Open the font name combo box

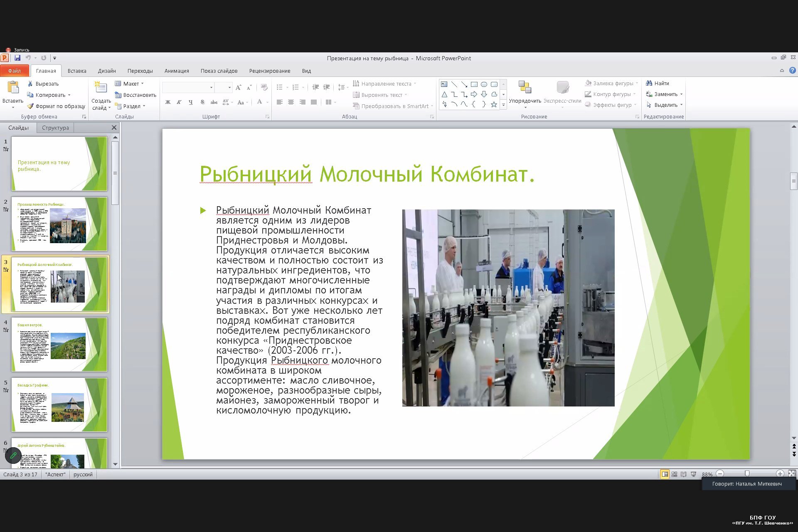(188, 87)
